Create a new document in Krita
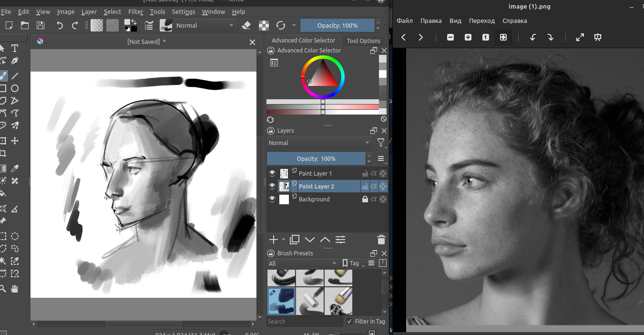 point(9,25)
